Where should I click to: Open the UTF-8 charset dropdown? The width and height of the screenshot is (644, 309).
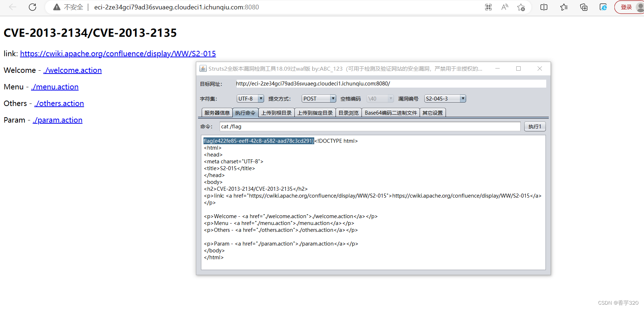tap(250, 98)
